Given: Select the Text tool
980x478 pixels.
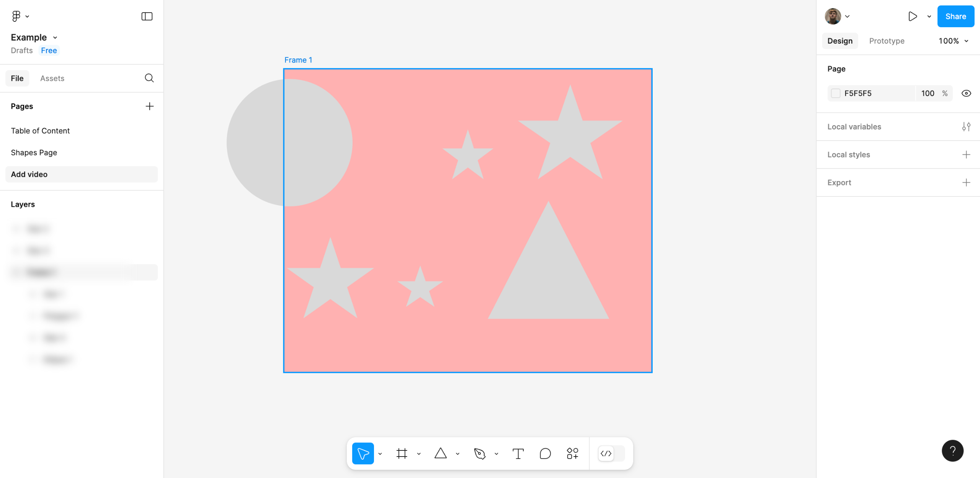Looking at the screenshot, I should point(518,453).
